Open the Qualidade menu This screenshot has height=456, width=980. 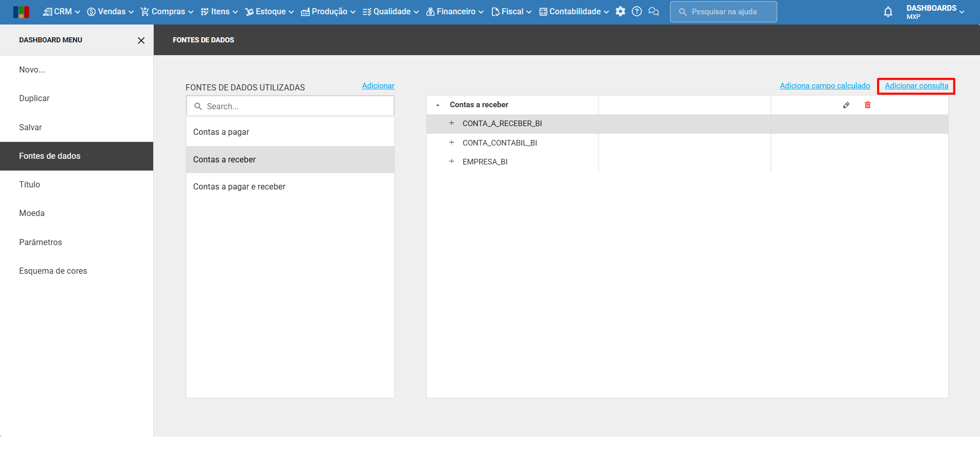[391, 12]
